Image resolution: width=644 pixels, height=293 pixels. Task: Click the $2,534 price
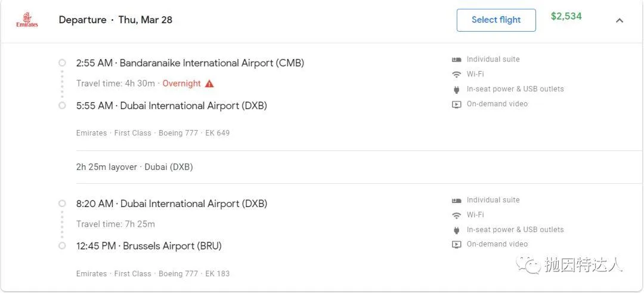(x=566, y=17)
